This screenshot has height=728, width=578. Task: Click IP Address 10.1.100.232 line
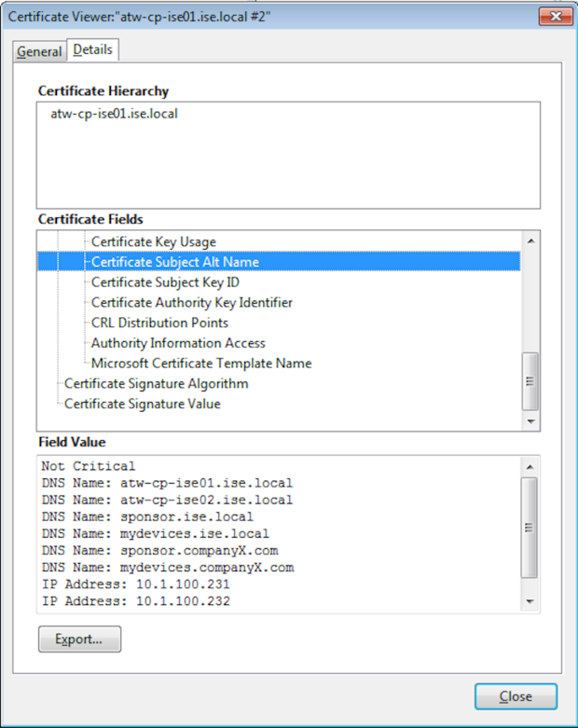click(136, 601)
